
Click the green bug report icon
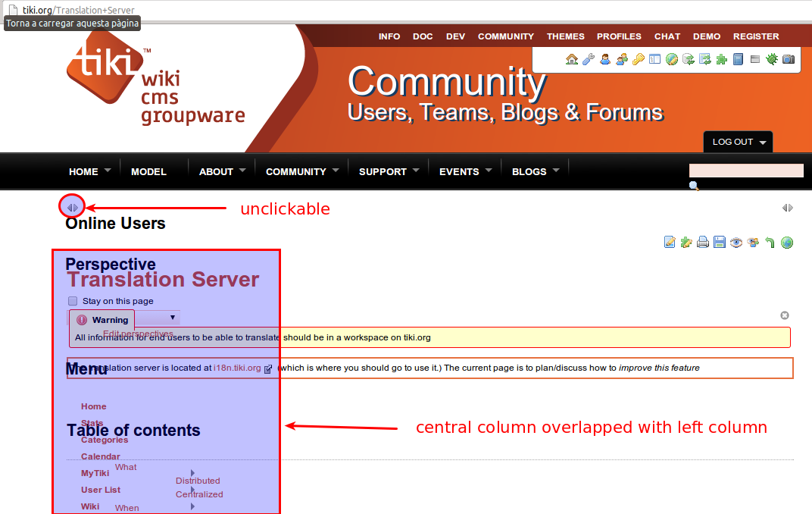tap(772, 60)
